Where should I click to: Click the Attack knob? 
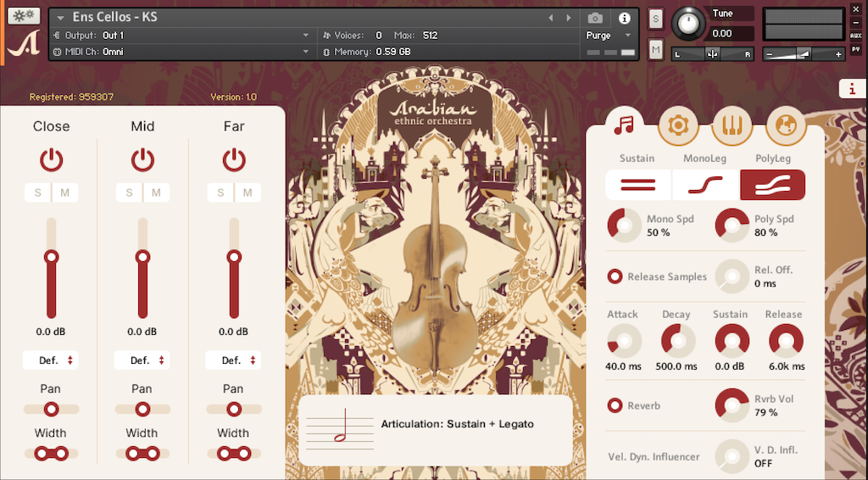click(625, 340)
